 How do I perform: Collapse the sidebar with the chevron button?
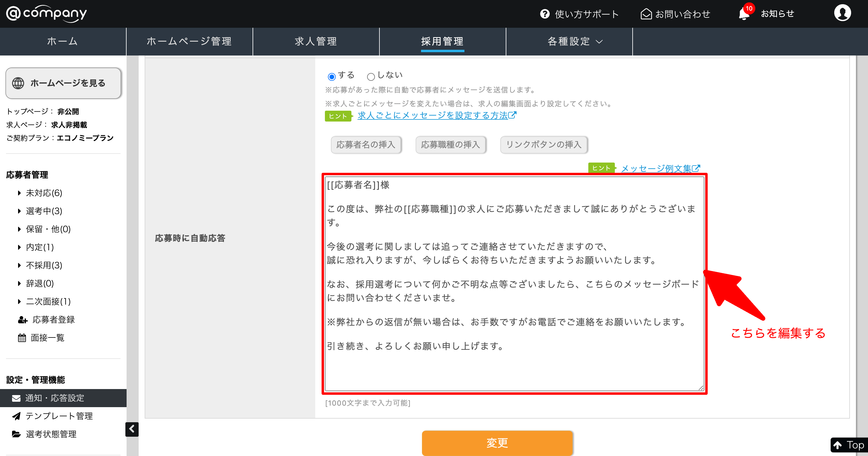tap(132, 430)
